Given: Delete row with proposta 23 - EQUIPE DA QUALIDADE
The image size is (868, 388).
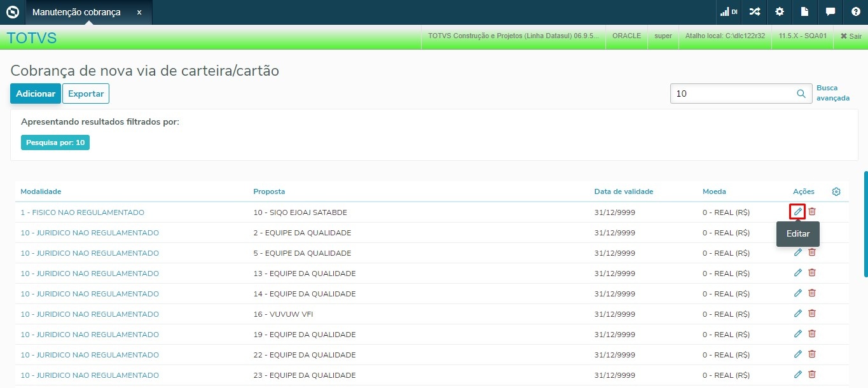Looking at the screenshot, I should 812,375.
